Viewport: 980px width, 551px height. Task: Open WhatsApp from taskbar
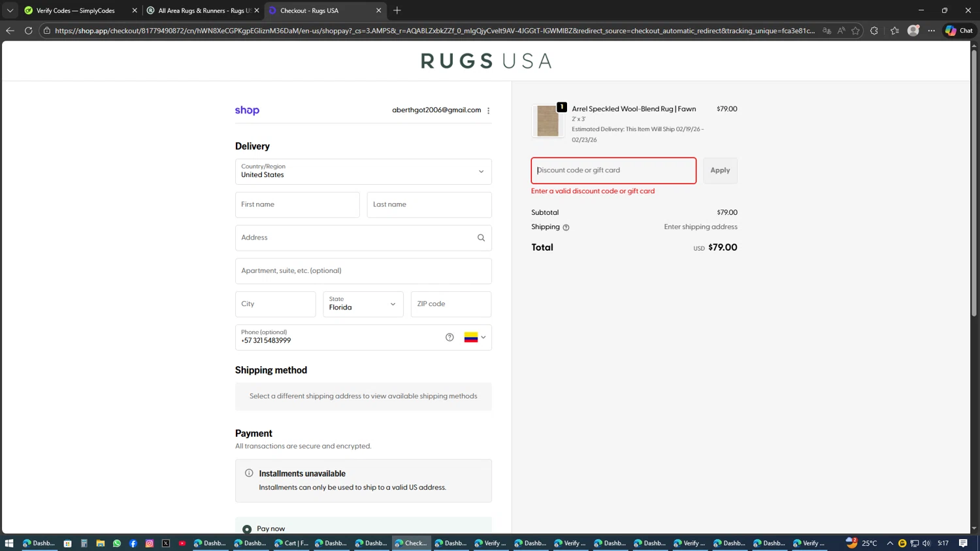[116, 543]
